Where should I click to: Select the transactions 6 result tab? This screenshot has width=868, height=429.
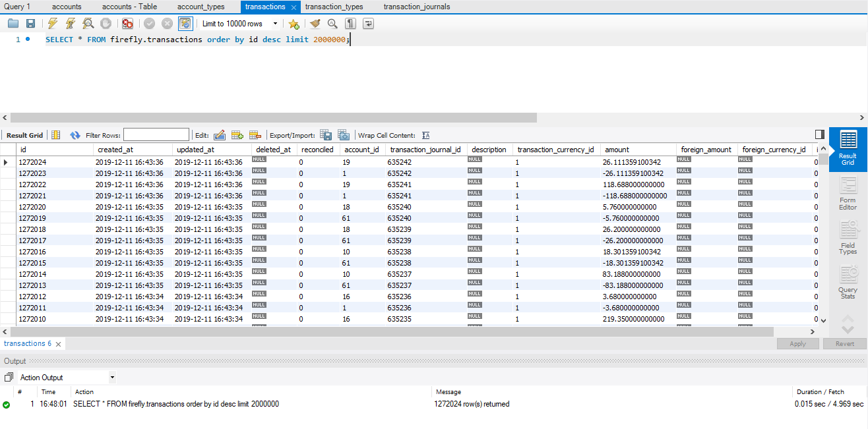[x=27, y=343]
